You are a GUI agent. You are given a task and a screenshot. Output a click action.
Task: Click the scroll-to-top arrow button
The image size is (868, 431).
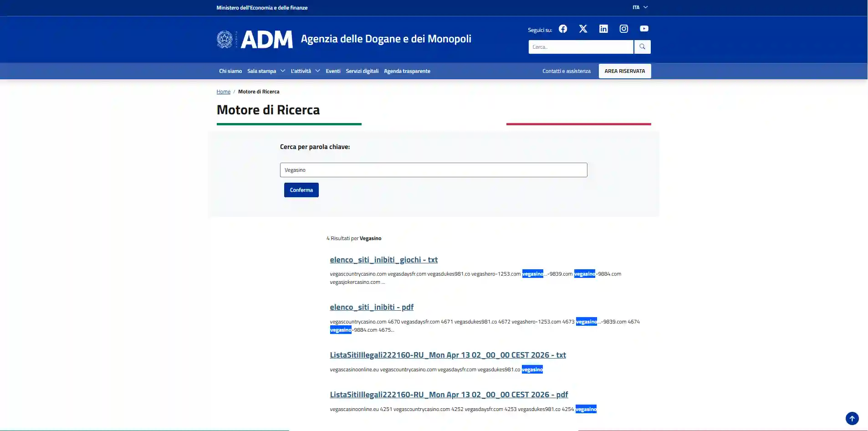pos(852,418)
